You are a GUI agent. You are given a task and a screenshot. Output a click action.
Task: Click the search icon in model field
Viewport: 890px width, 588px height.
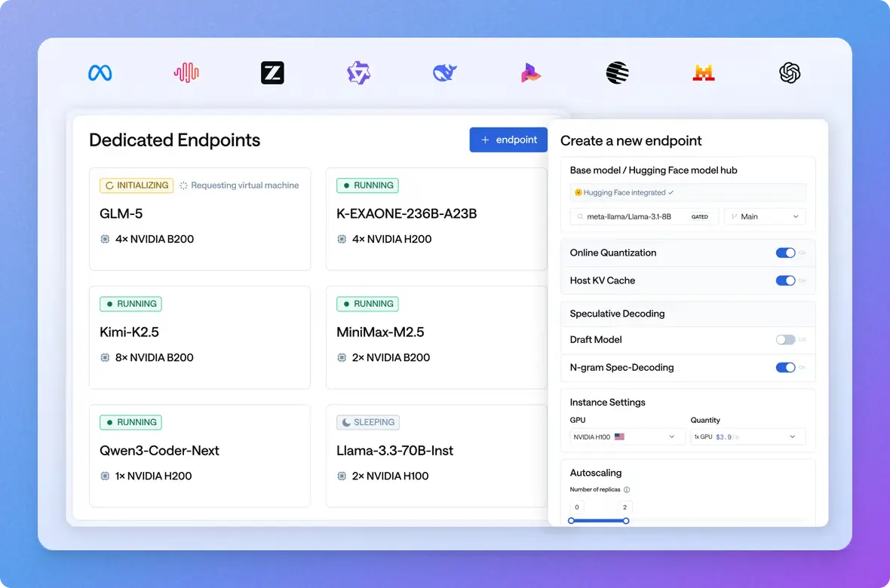(580, 217)
